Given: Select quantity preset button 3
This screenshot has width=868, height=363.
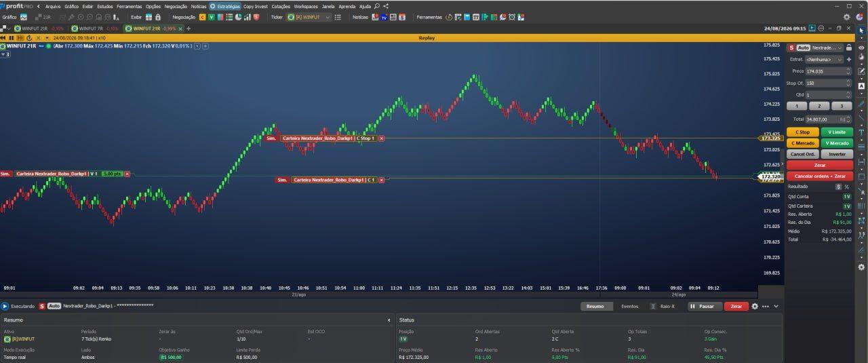Looking at the screenshot, I should 842,106.
